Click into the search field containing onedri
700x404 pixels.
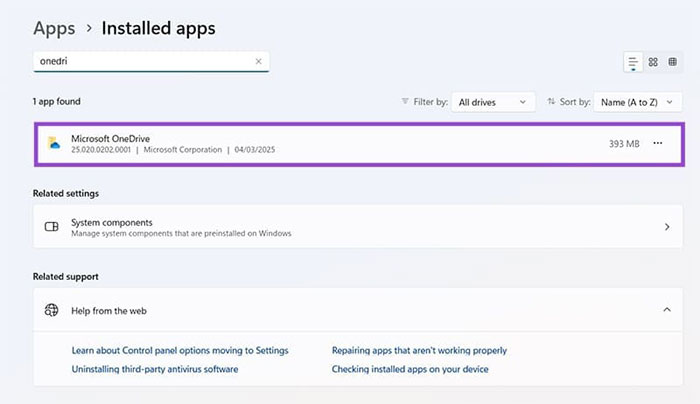click(x=140, y=61)
